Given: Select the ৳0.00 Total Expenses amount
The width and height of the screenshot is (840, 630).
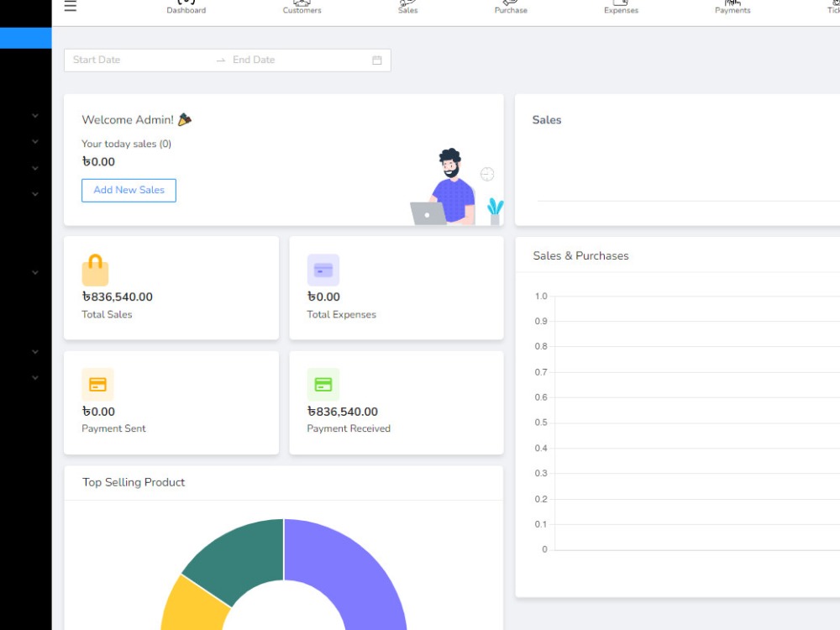Looking at the screenshot, I should pos(323,297).
